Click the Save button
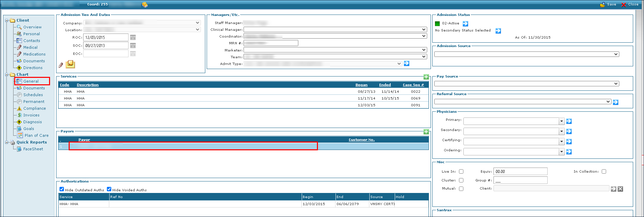Image resolution: width=644 pixels, height=217 pixels. [609, 4]
